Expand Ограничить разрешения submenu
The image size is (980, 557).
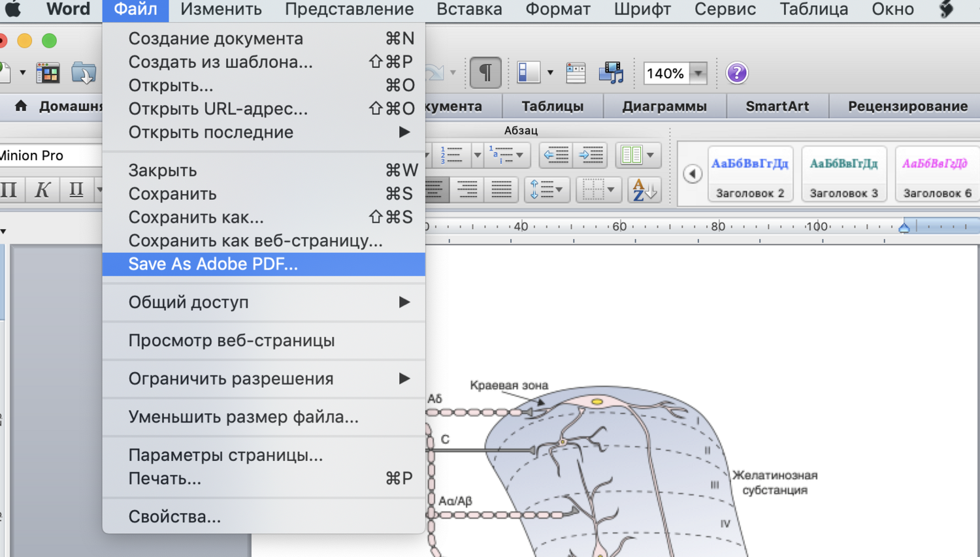point(404,378)
